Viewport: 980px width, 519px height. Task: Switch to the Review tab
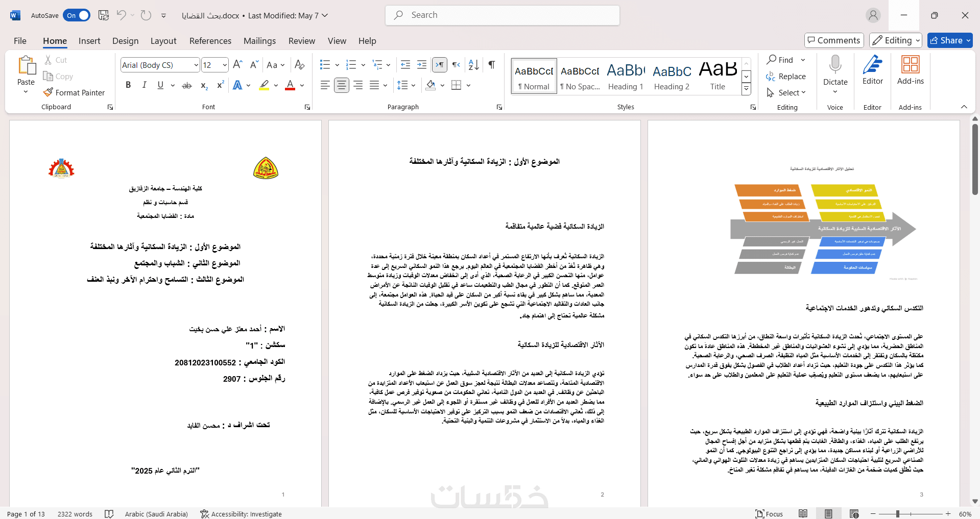point(302,41)
